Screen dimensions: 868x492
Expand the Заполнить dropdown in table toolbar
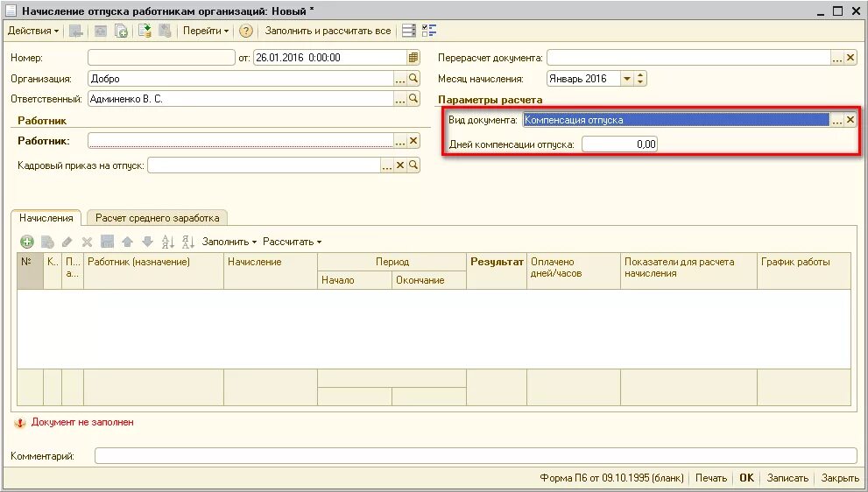click(x=229, y=242)
